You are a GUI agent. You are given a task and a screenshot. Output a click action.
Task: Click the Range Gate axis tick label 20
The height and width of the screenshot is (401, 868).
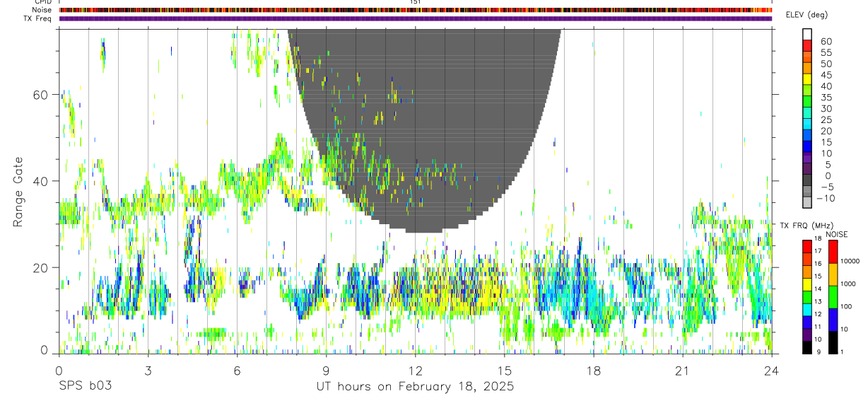[x=40, y=267]
